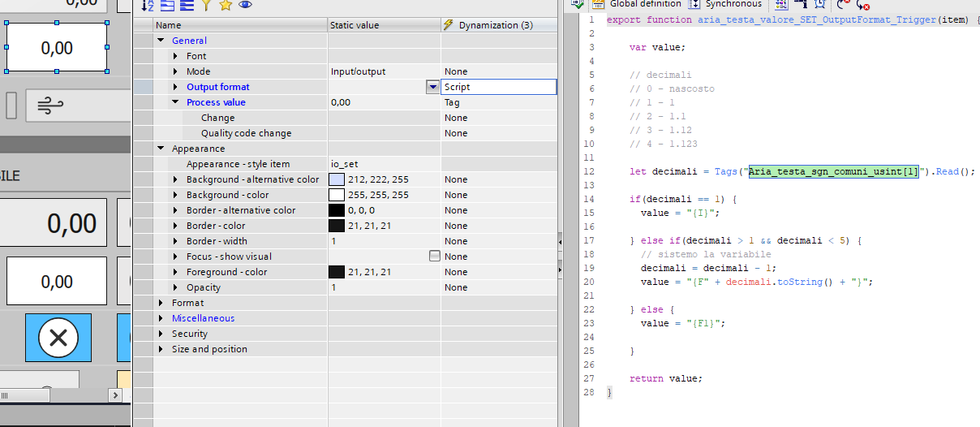Click the return value; line in script

point(665,378)
